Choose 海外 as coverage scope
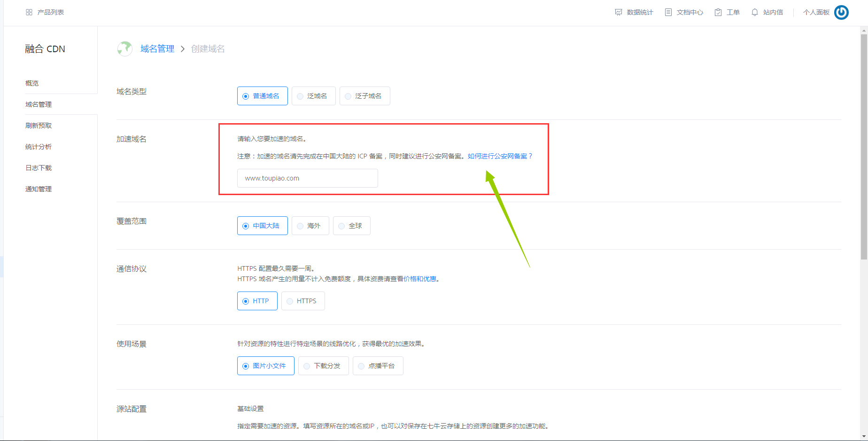 pyautogui.click(x=310, y=226)
